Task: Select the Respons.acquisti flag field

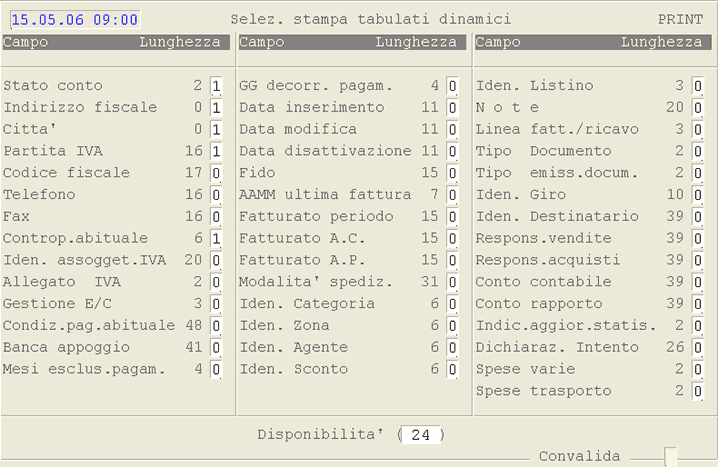Action: coord(697,261)
